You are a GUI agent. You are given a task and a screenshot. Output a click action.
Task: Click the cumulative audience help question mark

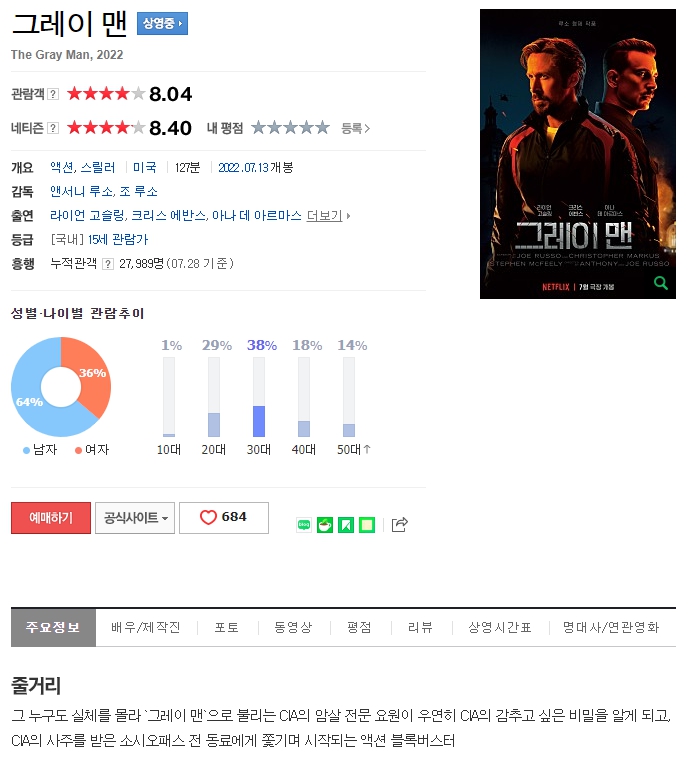(108, 264)
